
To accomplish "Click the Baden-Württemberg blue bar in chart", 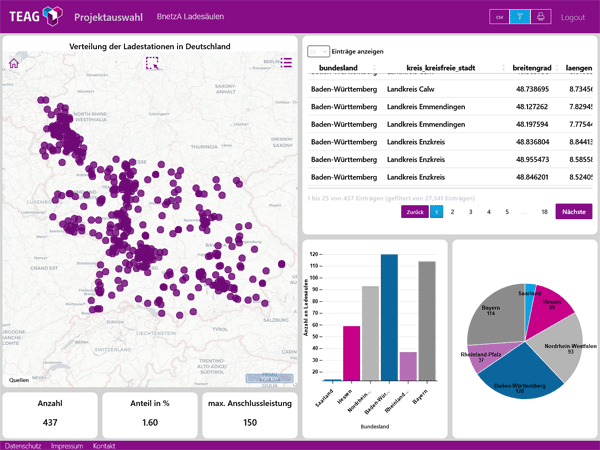I will [389, 317].
